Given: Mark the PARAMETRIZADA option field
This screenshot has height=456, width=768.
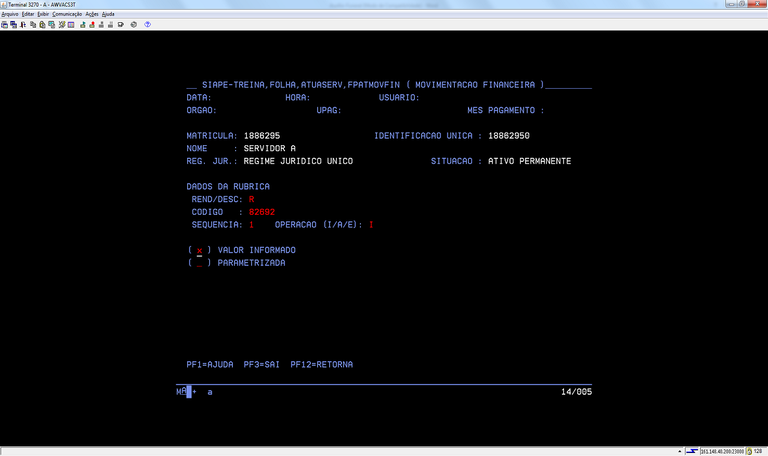Looking at the screenshot, I should (199, 263).
